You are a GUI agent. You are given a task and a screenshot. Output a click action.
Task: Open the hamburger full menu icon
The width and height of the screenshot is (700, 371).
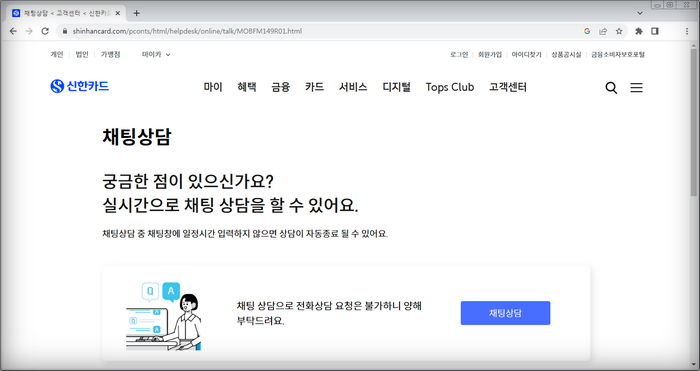637,88
